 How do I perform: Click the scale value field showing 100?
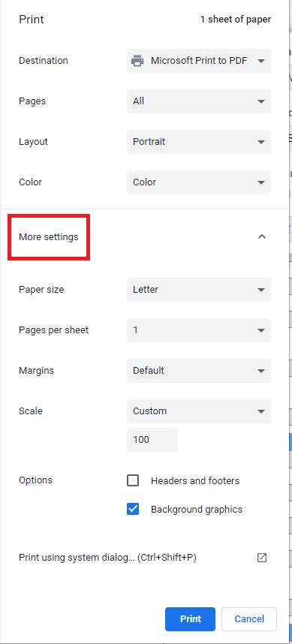click(152, 439)
